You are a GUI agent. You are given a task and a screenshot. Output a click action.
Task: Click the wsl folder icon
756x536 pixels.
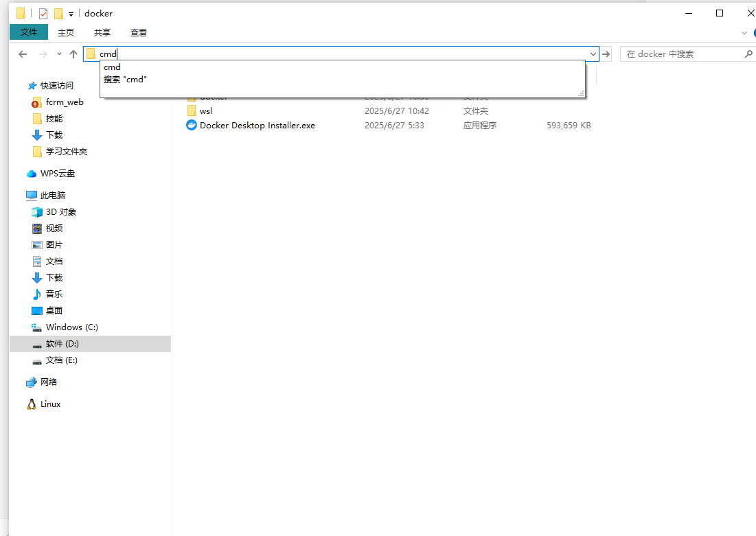click(192, 111)
